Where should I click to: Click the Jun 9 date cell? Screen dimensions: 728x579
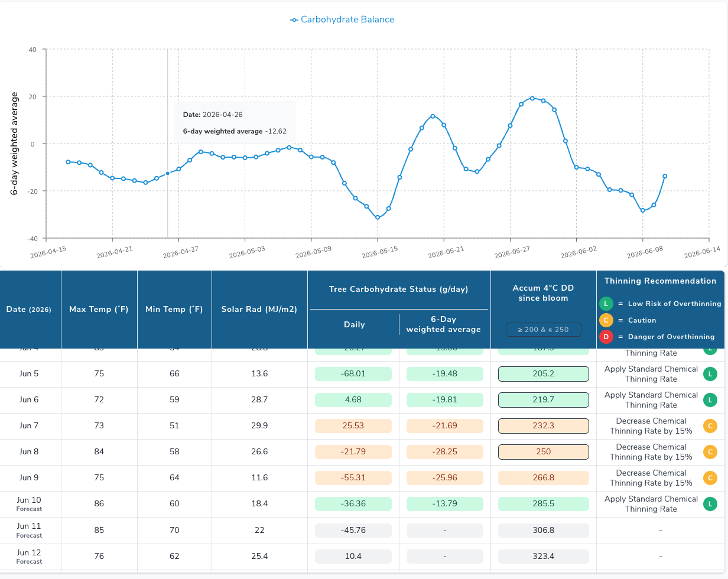point(29,478)
